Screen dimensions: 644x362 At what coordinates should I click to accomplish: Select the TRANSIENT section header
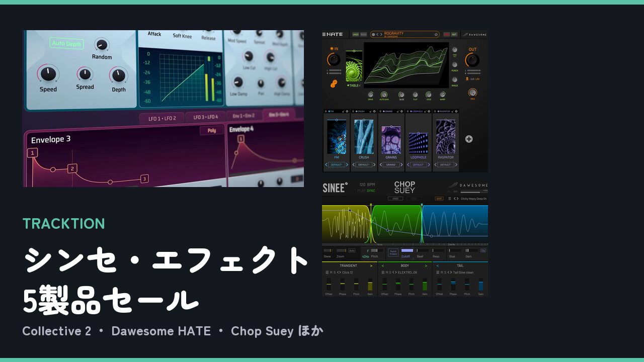(348, 265)
